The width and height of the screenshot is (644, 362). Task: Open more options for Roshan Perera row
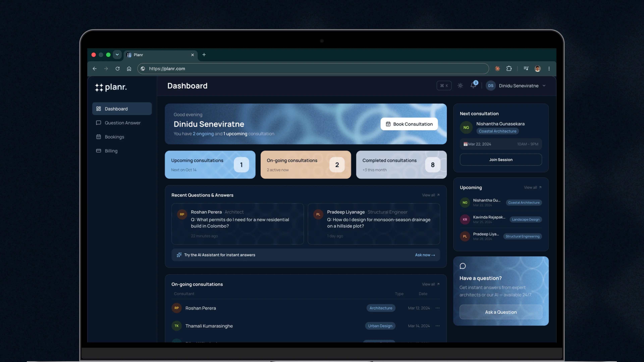pos(438,308)
